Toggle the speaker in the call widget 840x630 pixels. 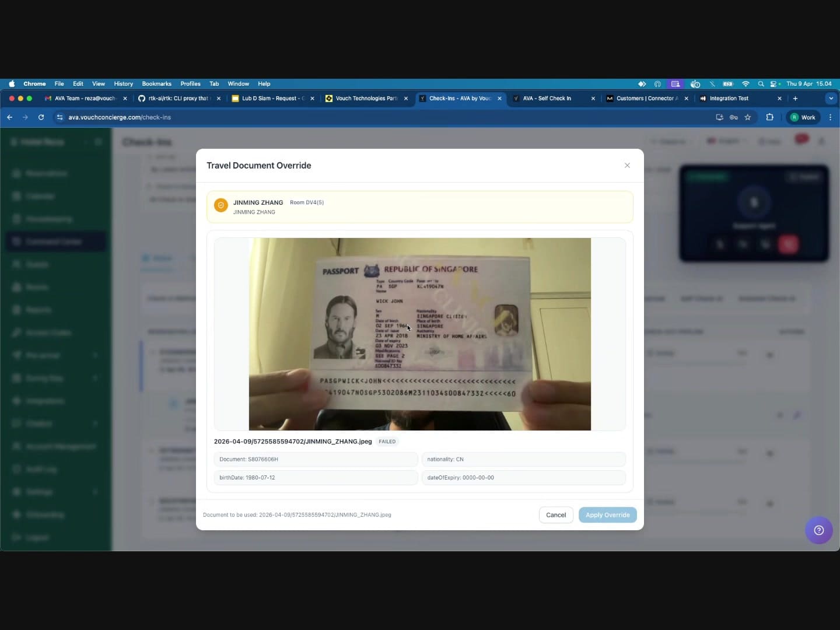point(765,244)
